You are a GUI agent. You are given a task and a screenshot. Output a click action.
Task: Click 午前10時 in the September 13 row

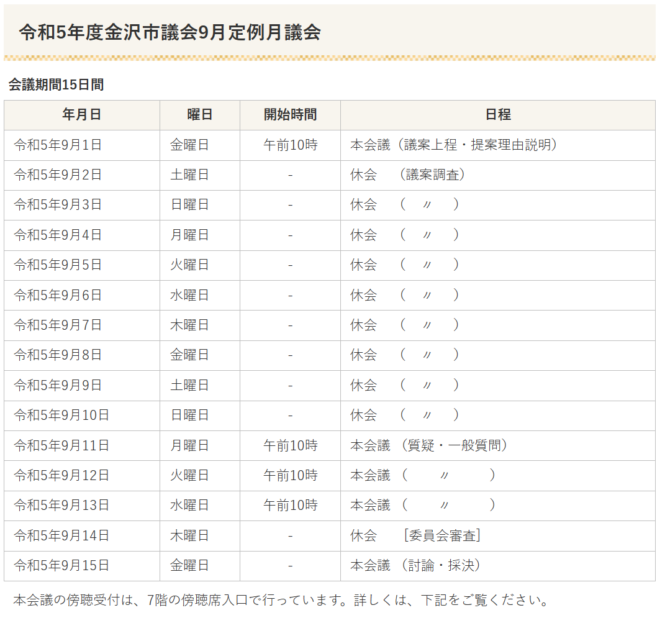[x=291, y=506]
